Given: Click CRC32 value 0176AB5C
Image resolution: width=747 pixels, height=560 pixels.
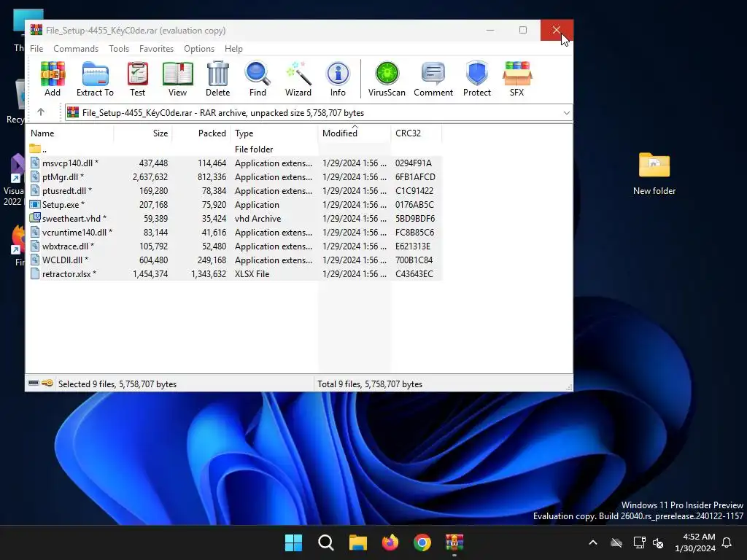Looking at the screenshot, I should click(414, 204).
